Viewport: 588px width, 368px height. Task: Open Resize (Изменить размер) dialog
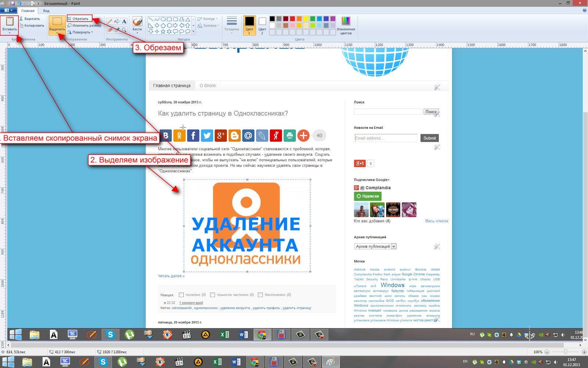(84, 25)
